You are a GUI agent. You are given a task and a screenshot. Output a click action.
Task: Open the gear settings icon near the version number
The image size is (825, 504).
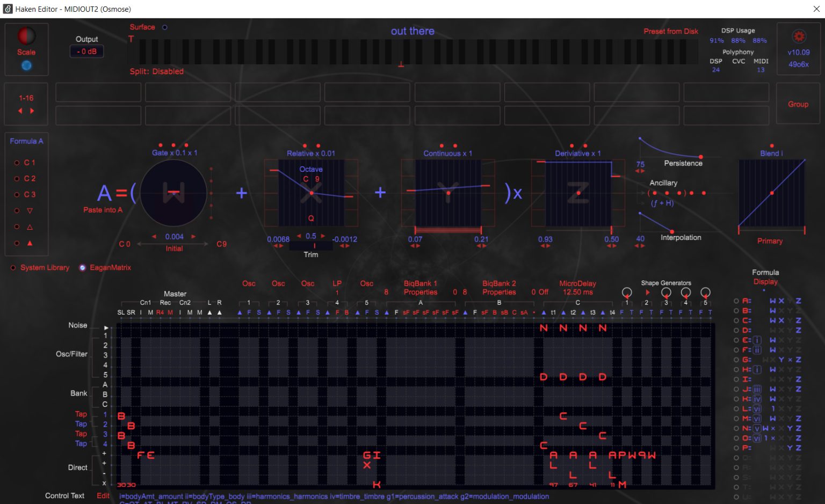pos(799,36)
